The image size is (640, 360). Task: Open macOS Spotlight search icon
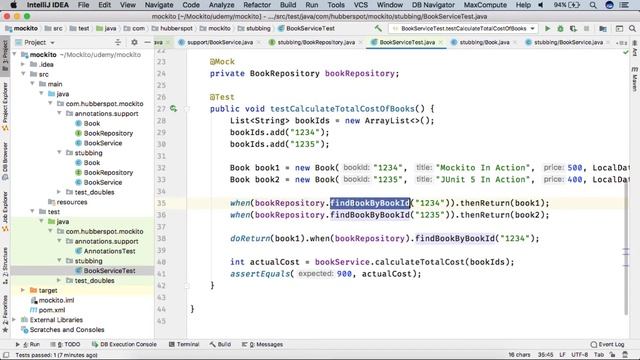coord(593,5)
